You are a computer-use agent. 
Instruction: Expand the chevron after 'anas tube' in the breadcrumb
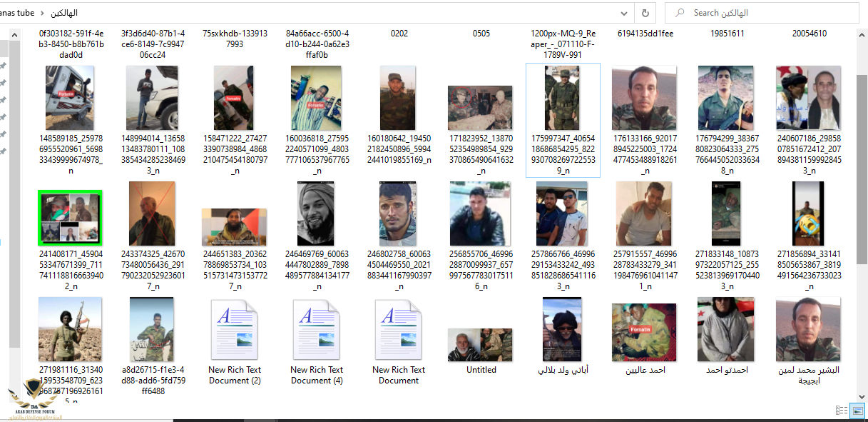tap(41, 14)
